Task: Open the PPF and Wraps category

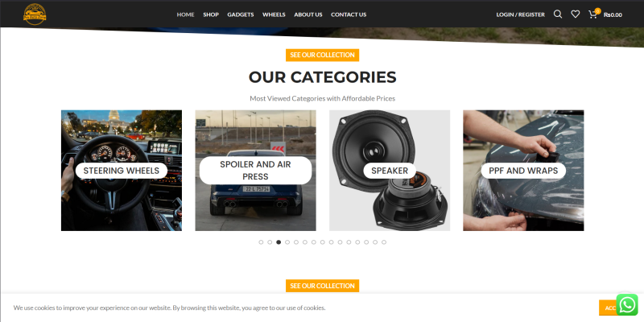Action: (523, 171)
